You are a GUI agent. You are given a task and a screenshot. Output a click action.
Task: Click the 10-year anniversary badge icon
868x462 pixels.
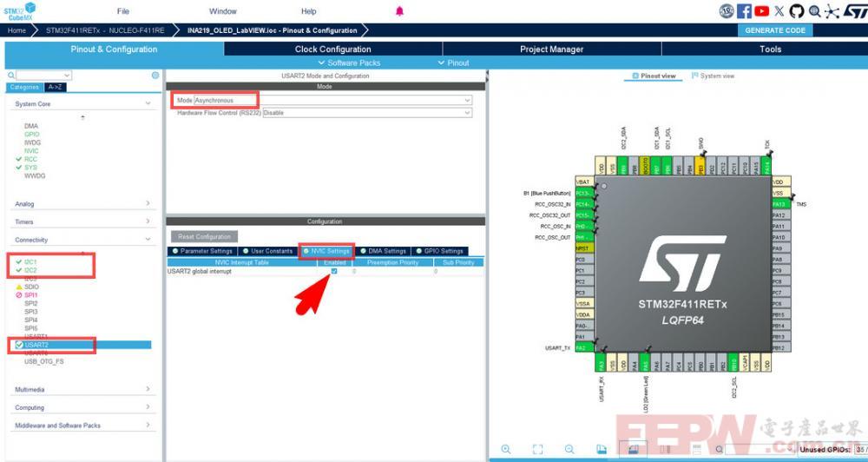[727, 11]
